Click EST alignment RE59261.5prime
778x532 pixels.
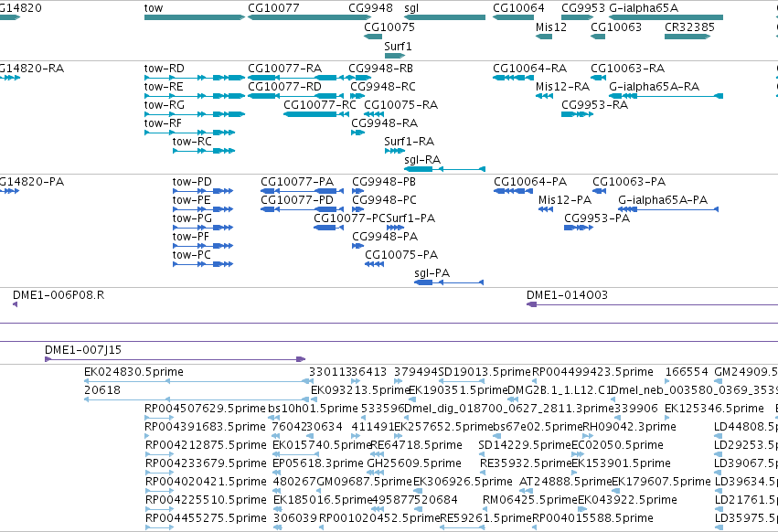(462, 527)
